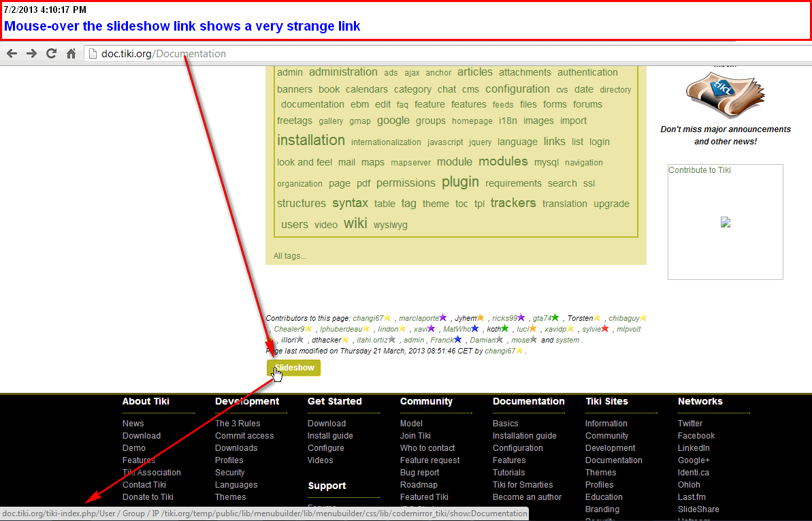Viewport: 812px width, 521px height.
Task: Open Information link under Tiki Sites
Action: click(x=606, y=424)
